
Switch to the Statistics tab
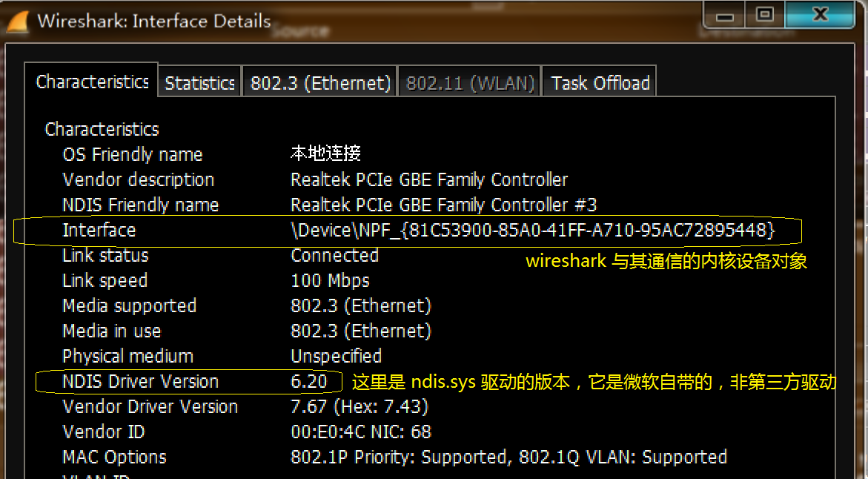click(199, 83)
